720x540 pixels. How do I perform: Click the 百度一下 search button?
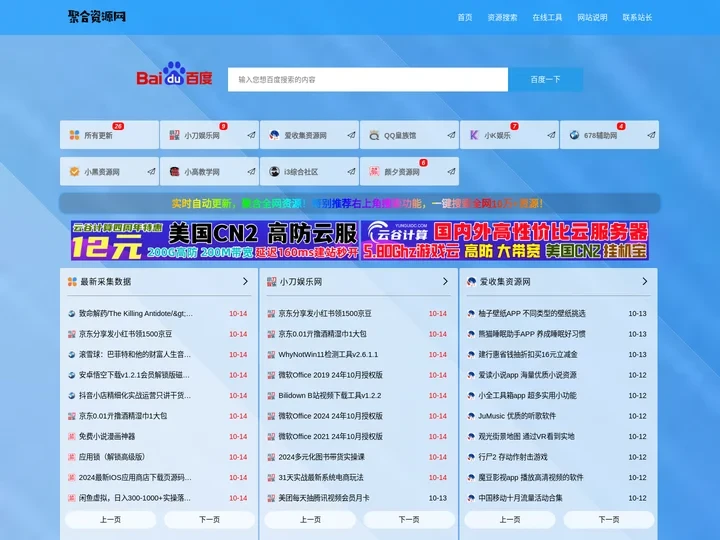[546, 79]
